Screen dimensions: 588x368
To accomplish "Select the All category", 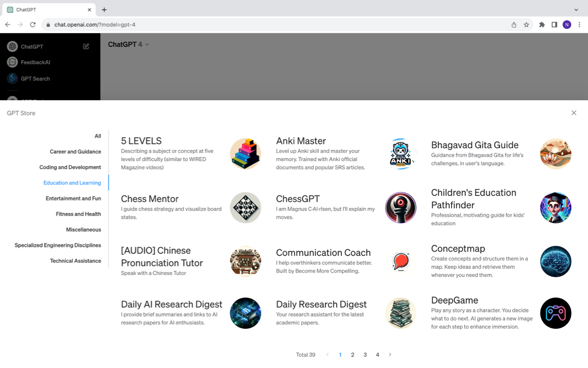I will 98,136.
